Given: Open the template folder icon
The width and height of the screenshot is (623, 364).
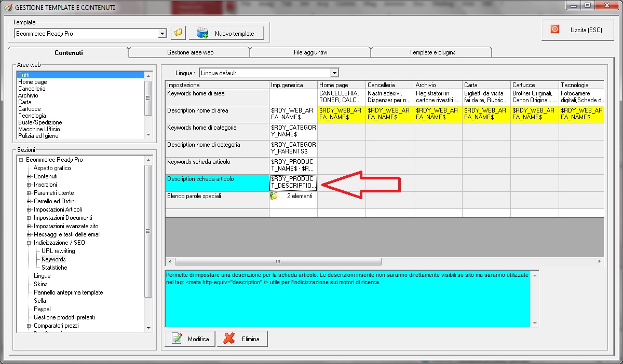Looking at the screenshot, I should tap(178, 33).
